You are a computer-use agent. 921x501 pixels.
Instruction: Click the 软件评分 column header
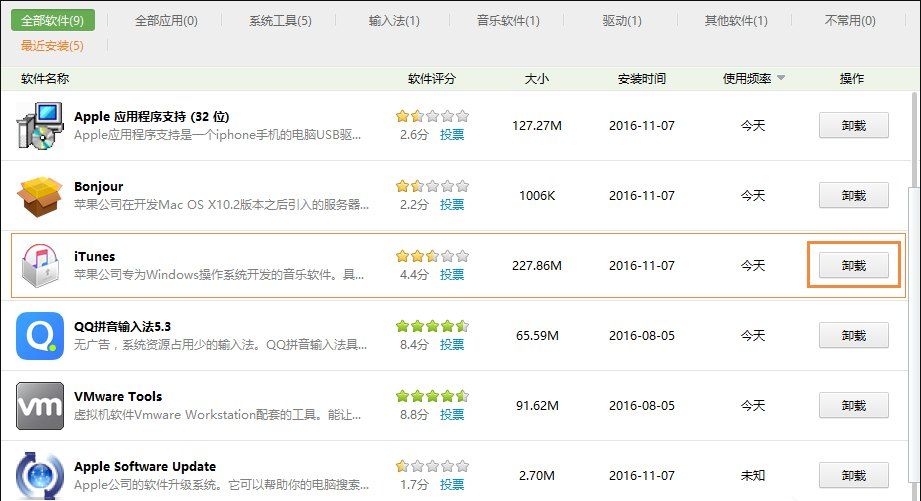[x=432, y=79]
